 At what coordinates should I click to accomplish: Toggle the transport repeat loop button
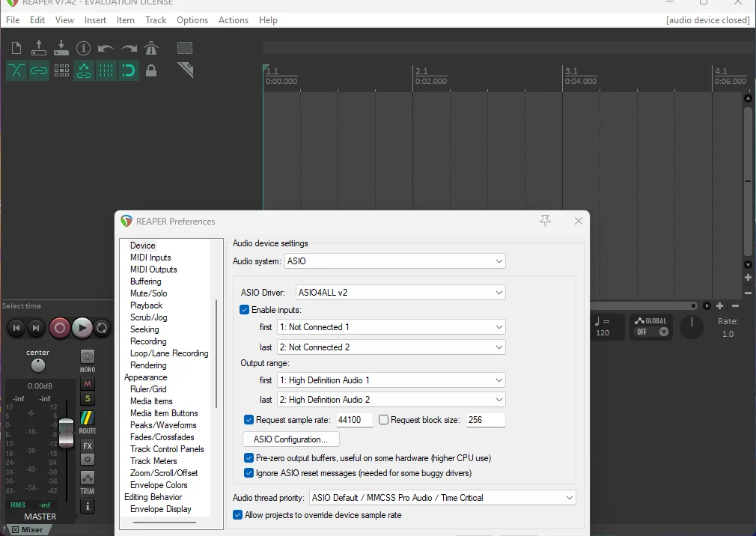(x=102, y=328)
